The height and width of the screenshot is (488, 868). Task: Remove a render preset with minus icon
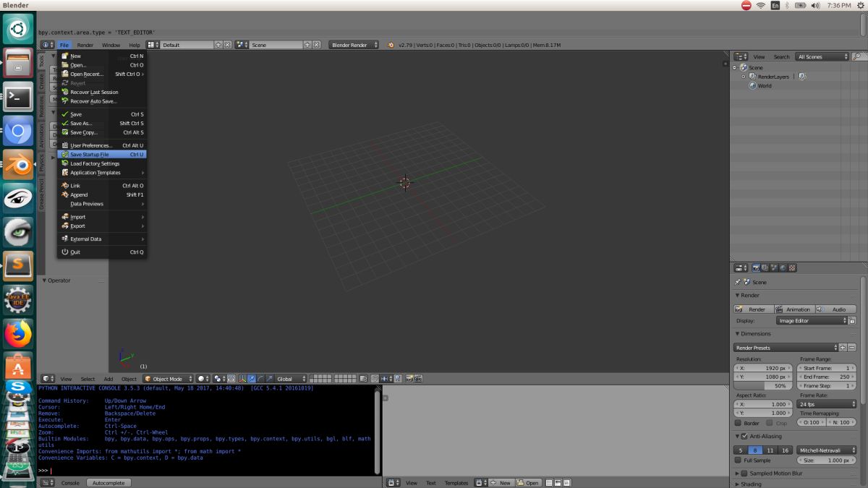pos(852,348)
